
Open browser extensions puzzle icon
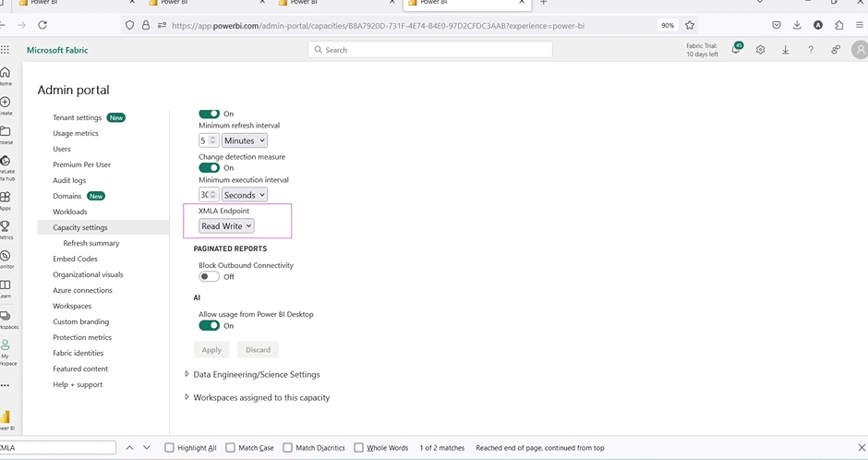click(x=839, y=25)
